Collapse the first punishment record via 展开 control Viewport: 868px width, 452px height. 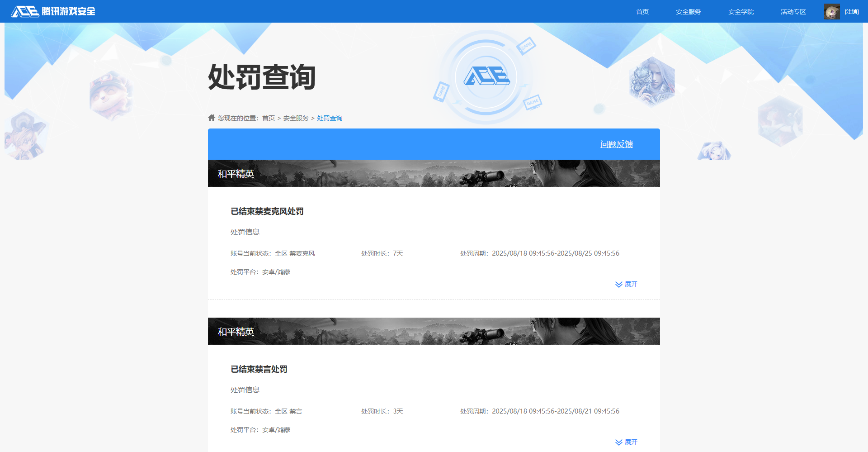click(630, 284)
